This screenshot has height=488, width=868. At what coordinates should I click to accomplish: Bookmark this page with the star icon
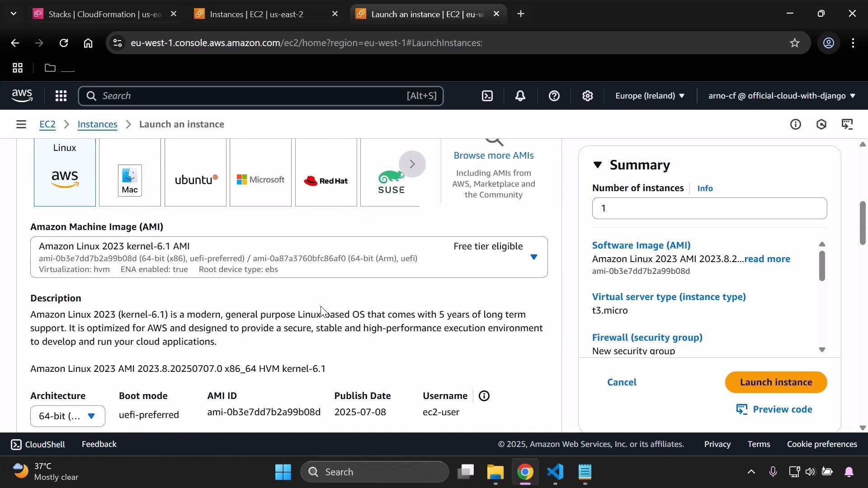[794, 43]
